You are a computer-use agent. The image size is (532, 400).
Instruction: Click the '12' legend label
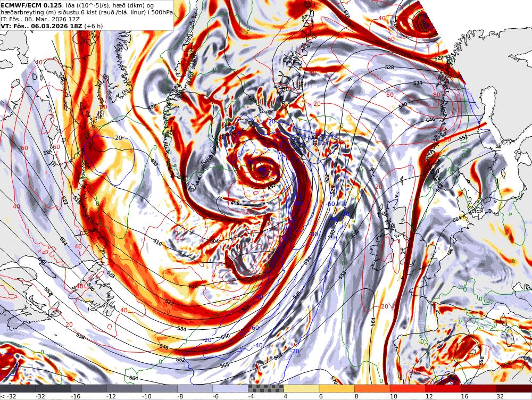point(429,396)
